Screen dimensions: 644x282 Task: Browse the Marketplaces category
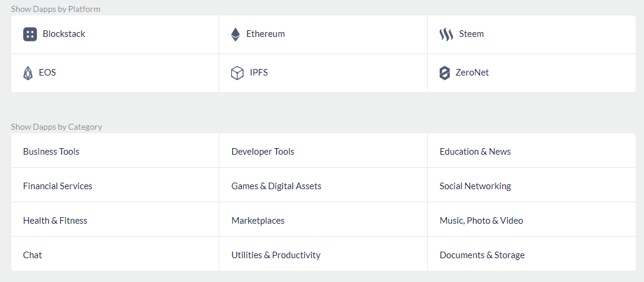(x=258, y=221)
